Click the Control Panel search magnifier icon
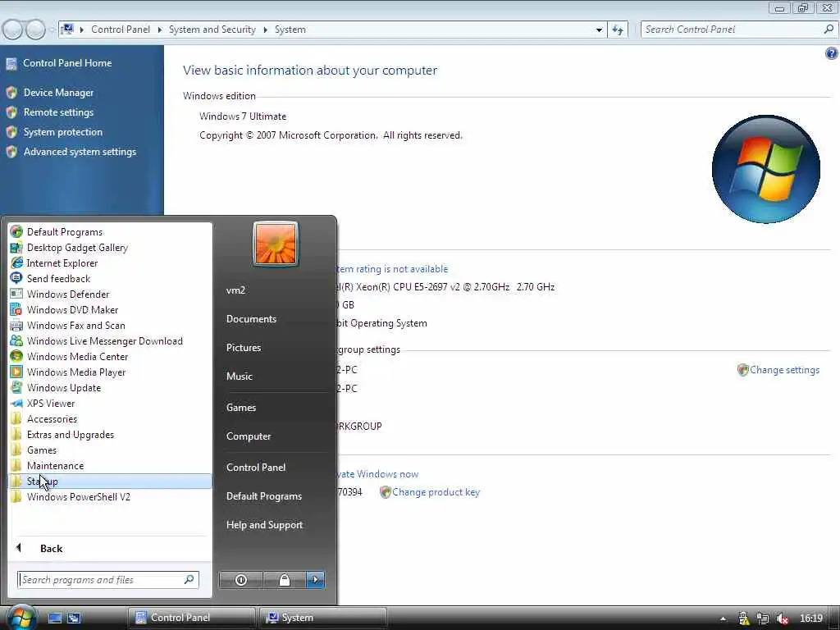This screenshot has width=840, height=630. tap(829, 29)
